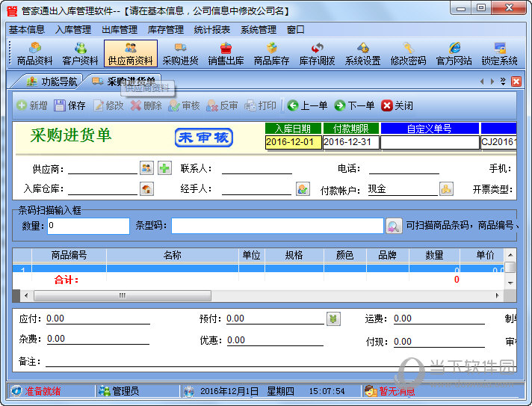Open handler picker beside 经手人
Image resolution: width=532 pixels, height=406 pixels.
coord(303,188)
